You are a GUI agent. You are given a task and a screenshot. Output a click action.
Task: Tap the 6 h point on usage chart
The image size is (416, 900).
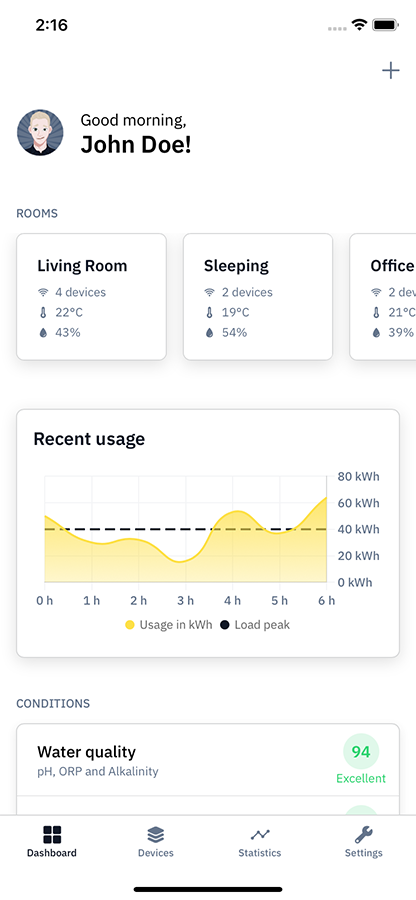pyautogui.click(x=326, y=498)
